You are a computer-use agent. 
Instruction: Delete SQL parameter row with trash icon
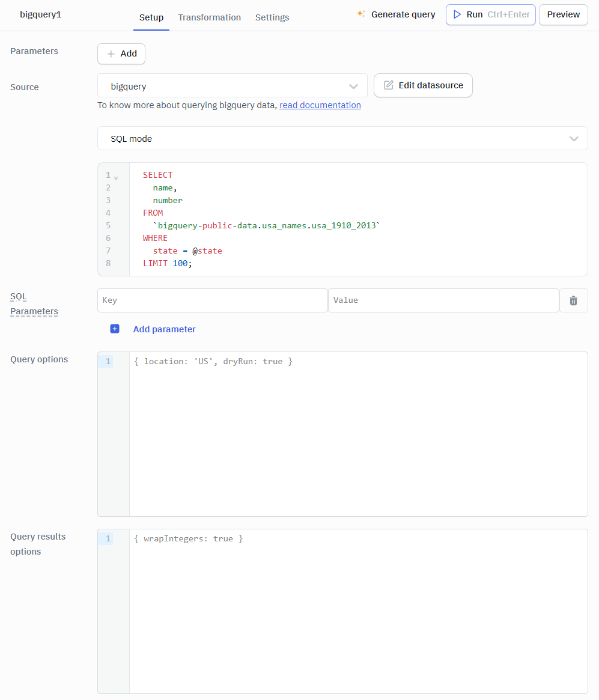tap(574, 300)
